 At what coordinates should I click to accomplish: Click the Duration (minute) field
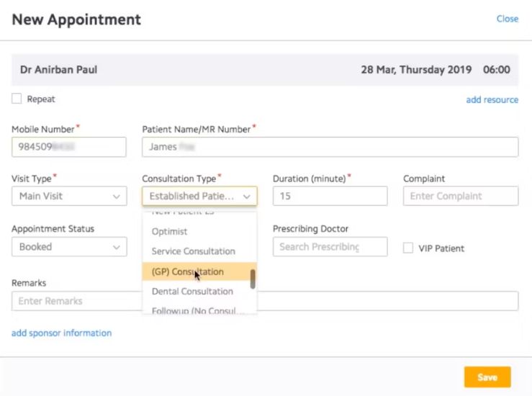coord(330,196)
